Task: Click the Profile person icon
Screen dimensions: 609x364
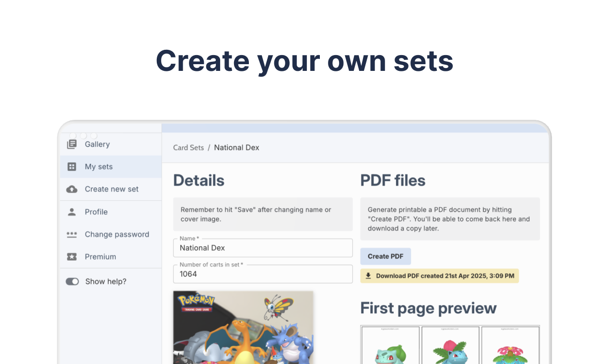Action: [x=72, y=212]
